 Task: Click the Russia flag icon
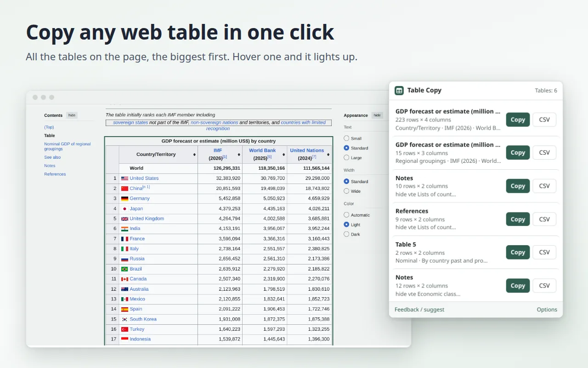point(124,259)
